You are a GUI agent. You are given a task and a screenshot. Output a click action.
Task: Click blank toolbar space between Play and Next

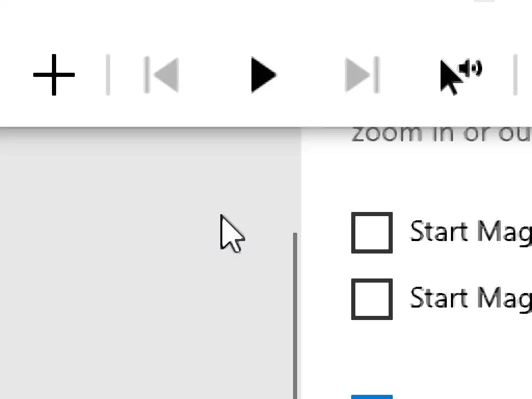point(312,75)
